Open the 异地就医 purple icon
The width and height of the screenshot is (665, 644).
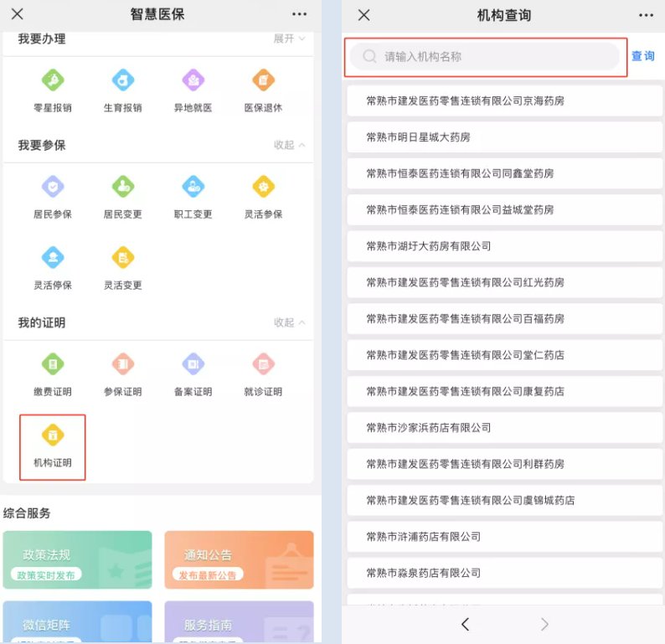(193, 80)
